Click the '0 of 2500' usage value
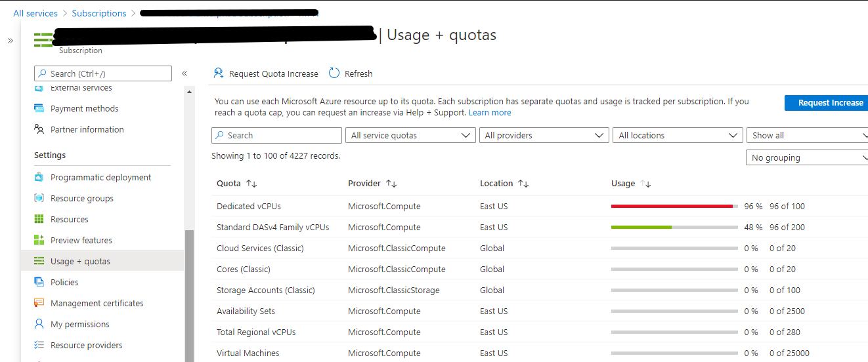The height and width of the screenshot is (362, 868). click(787, 311)
